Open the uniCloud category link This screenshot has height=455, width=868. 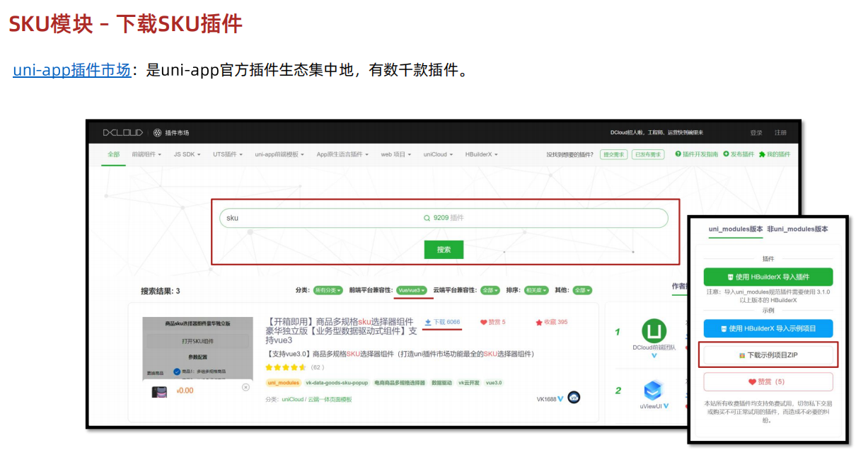click(x=294, y=399)
